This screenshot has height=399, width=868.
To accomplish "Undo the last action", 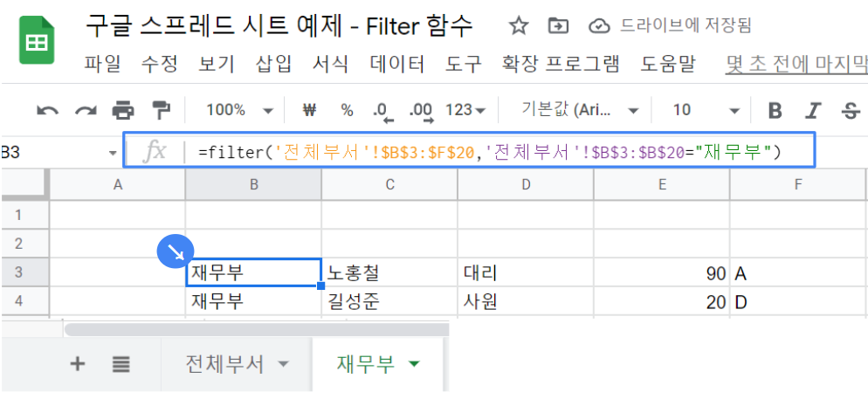I will click(x=48, y=111).
